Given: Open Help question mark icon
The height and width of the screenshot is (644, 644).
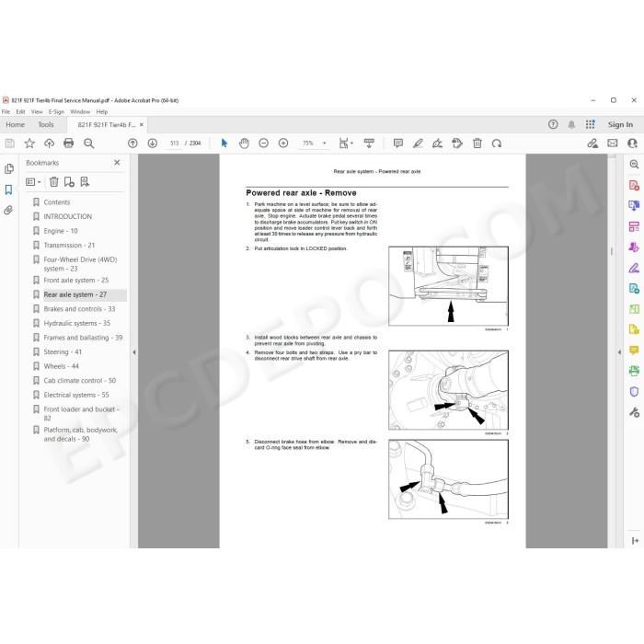Looking at the screenshot, I should [553, 124].
